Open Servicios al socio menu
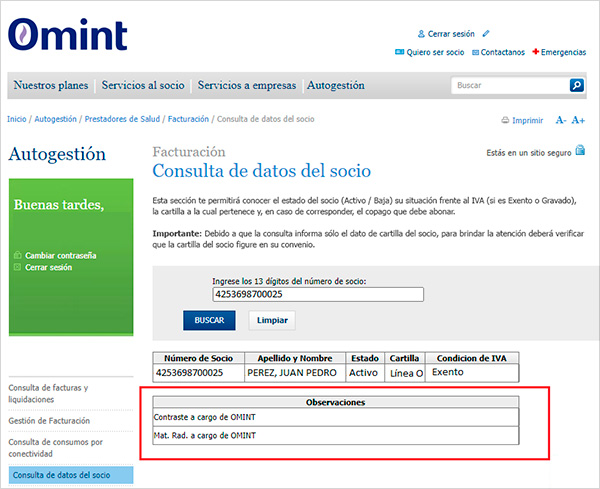 pos(143,85)
